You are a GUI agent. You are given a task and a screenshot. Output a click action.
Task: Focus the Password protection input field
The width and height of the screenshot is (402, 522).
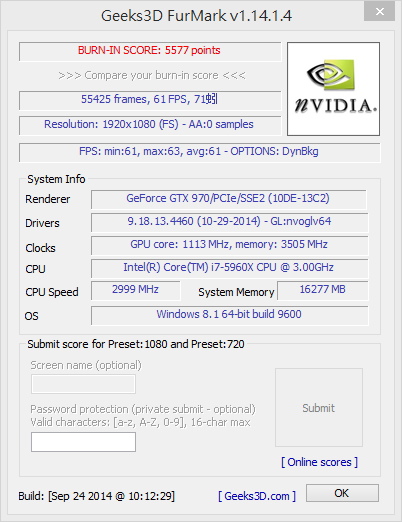click(83, 442)
